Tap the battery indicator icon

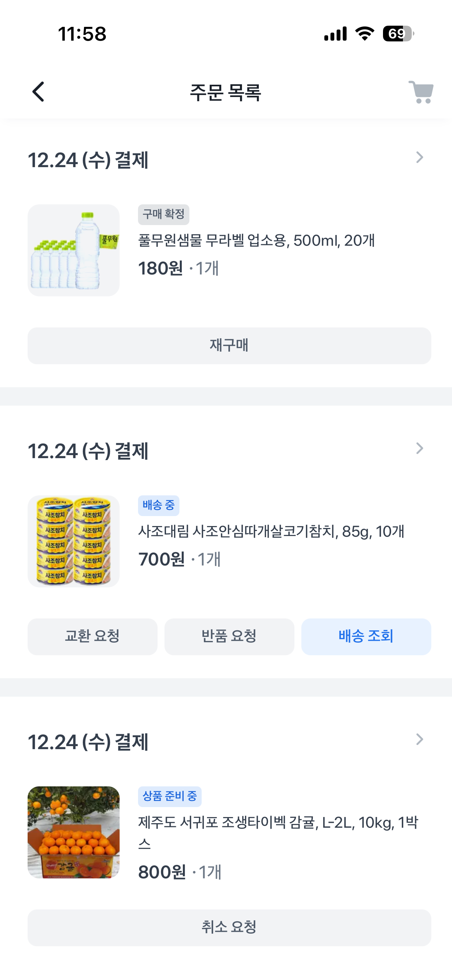click(398, 34)
